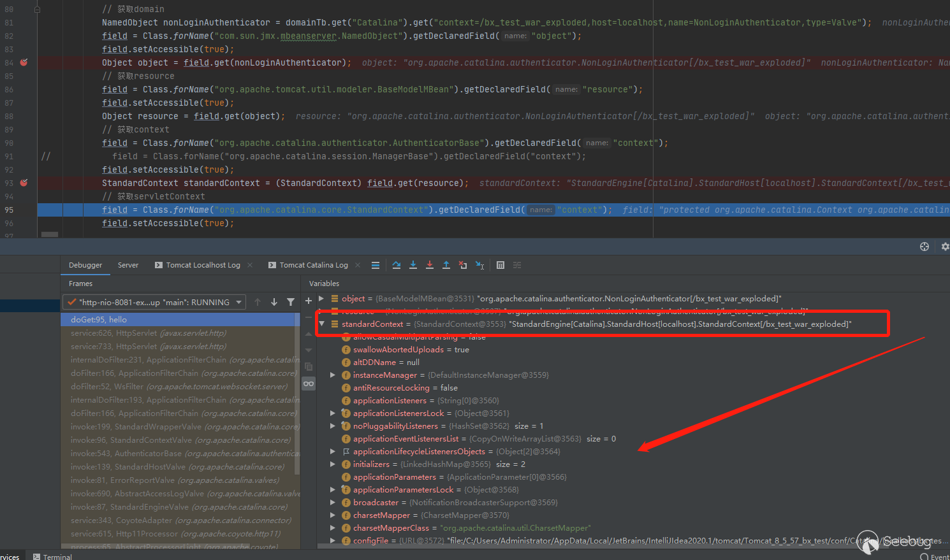
Task: Close the Tomcat Localhost Log tab
Action: coord(250,265)
